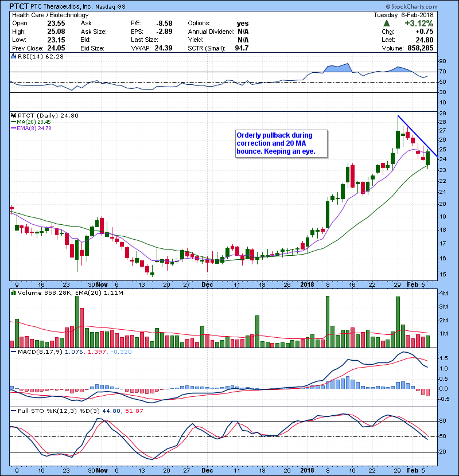Click the PTCT (Daily) 24.80 chart label

(48, 116)
